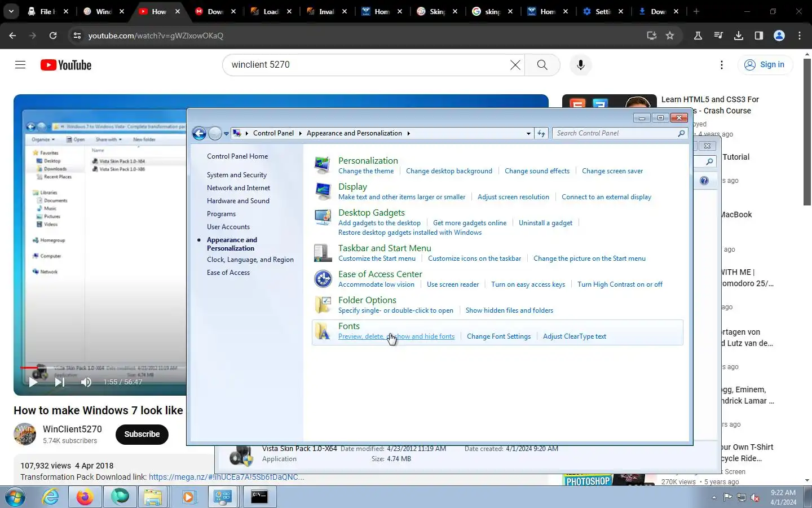This screenshot has height=508, width=812.
Task: Open Chrome tab search dropdown
Action: pyautogui.click(x=11, y=11)
